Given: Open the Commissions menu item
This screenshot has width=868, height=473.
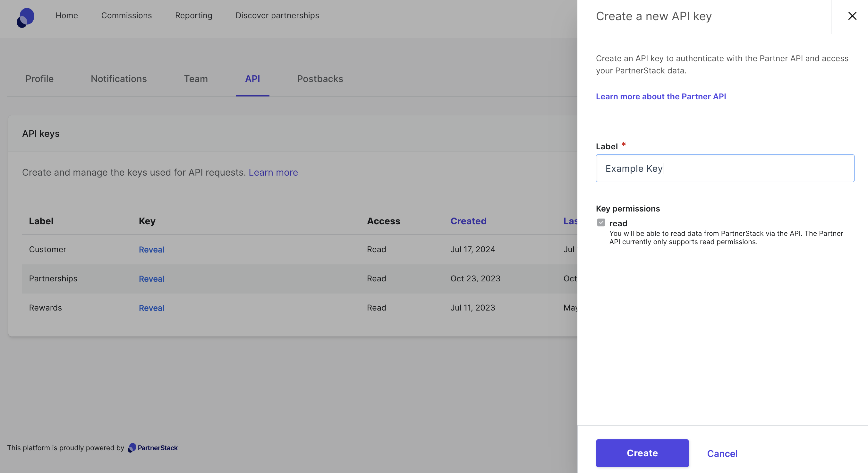Looking at the screenshot, I should [126, 15].
